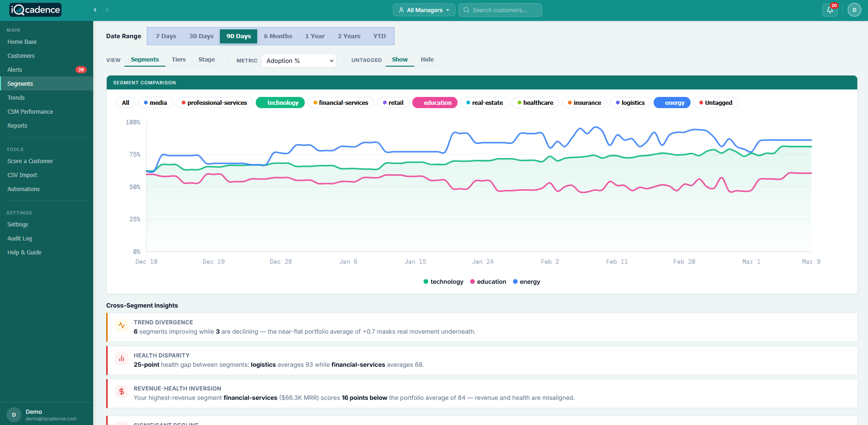The width and height of the screenshot is (868, 425).
Task: Open the Adoption % metric dropdown
Action: tap(299, 61)
